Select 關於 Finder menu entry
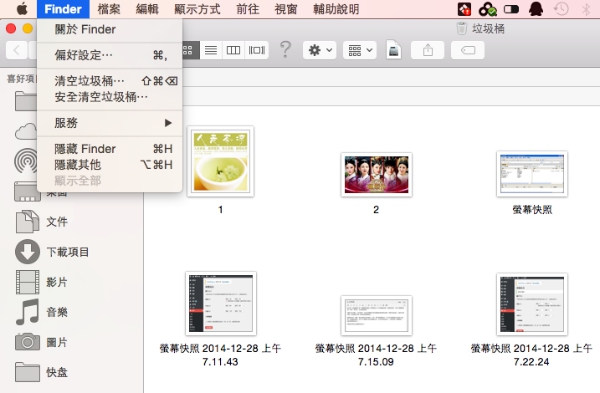This screenshot has width=600, height=393. point(109,29)
